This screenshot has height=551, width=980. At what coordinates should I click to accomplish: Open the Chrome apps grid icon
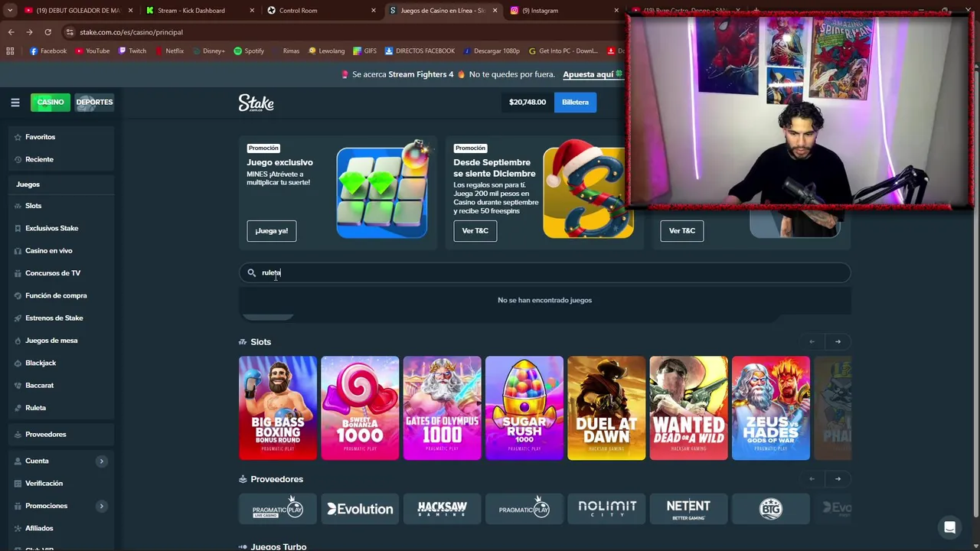pos(10,51)
